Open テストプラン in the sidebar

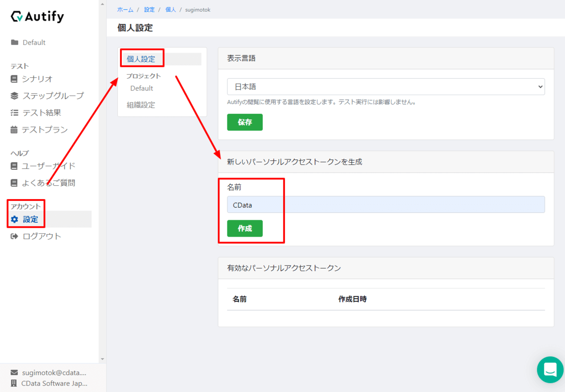[45, 129]
